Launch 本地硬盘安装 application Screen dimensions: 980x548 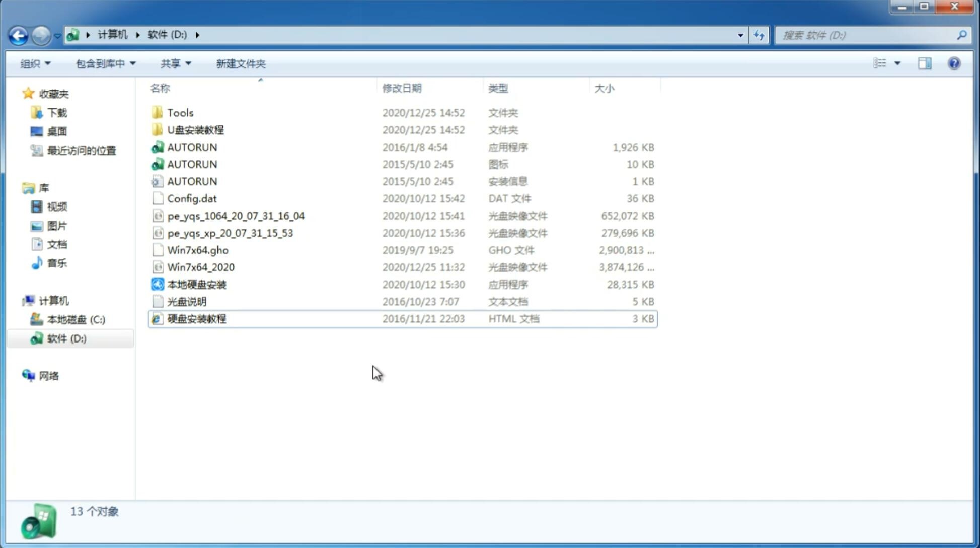(196, 284)
